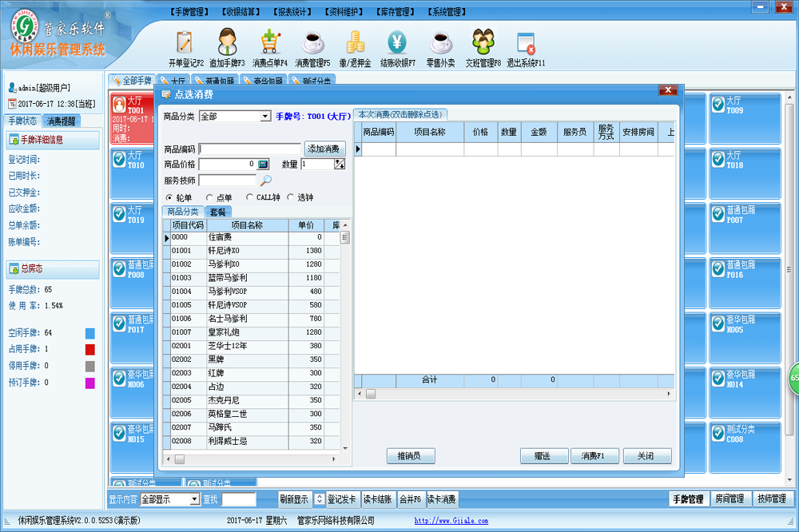Image resolution: width=799 pixels, height=532 pixels.
Task: Click the 刷新显示 button
Action: tap(294, 499)
